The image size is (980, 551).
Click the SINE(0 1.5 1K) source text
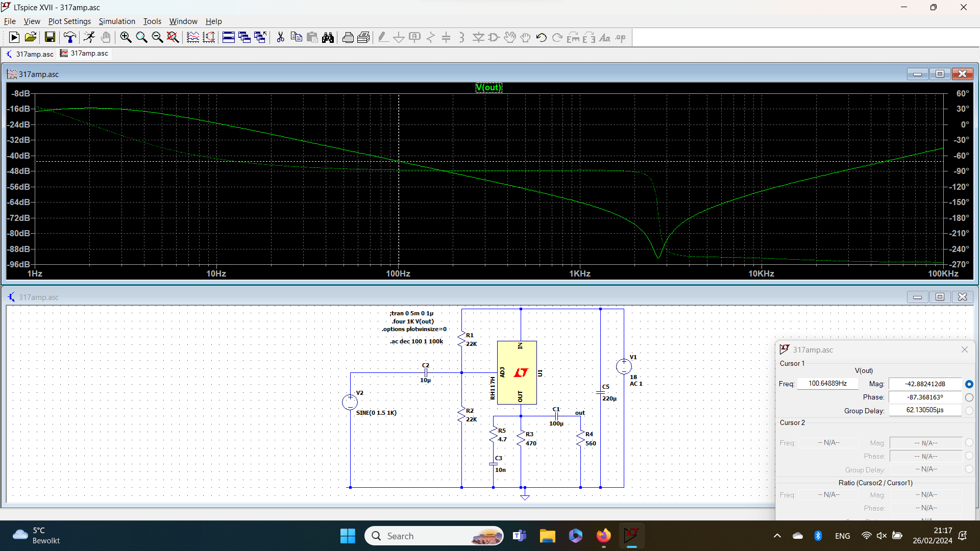pyautogui.click(x=376, y=413)
